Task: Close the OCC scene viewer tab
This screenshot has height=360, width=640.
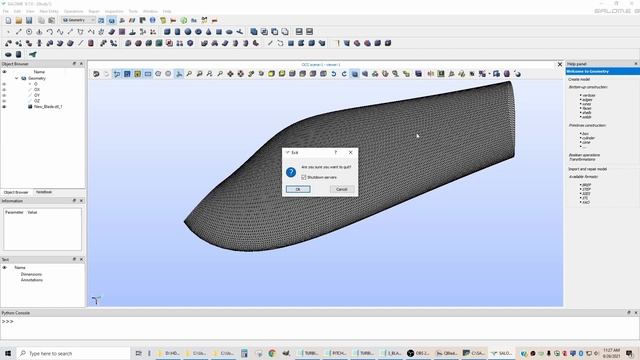Action: point(560,64)
